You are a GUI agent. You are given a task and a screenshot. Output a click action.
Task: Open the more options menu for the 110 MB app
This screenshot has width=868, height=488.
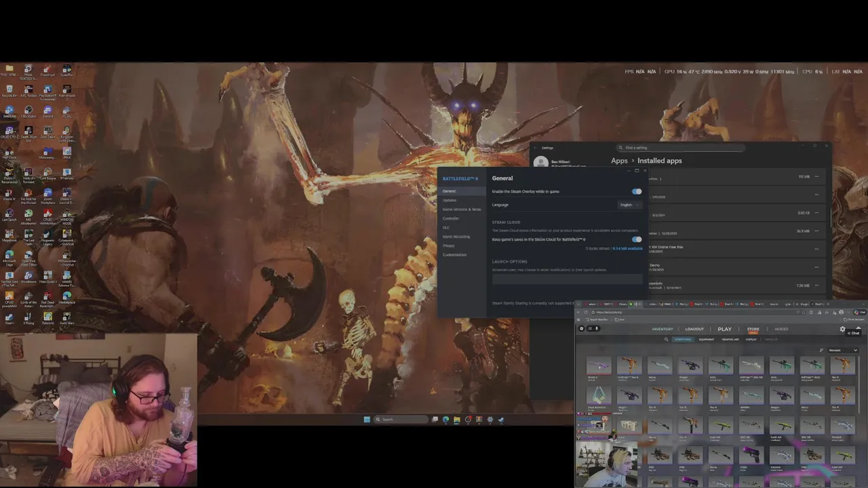(816, 176)
